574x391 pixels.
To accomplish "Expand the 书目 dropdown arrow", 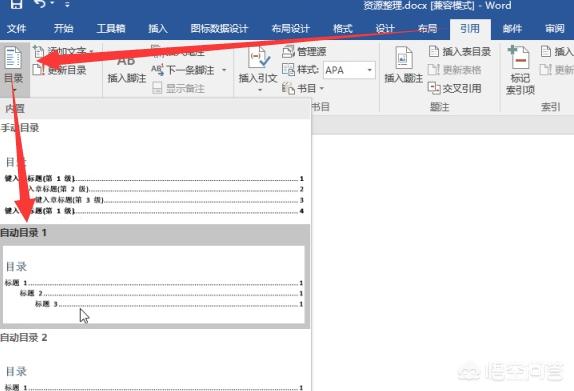I will tap(322, 88).
